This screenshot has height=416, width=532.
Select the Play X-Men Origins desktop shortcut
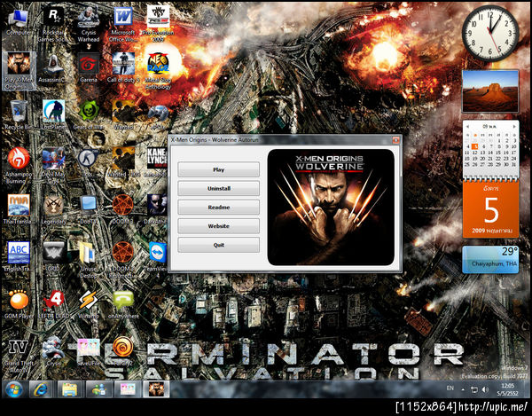click(19, 71)
